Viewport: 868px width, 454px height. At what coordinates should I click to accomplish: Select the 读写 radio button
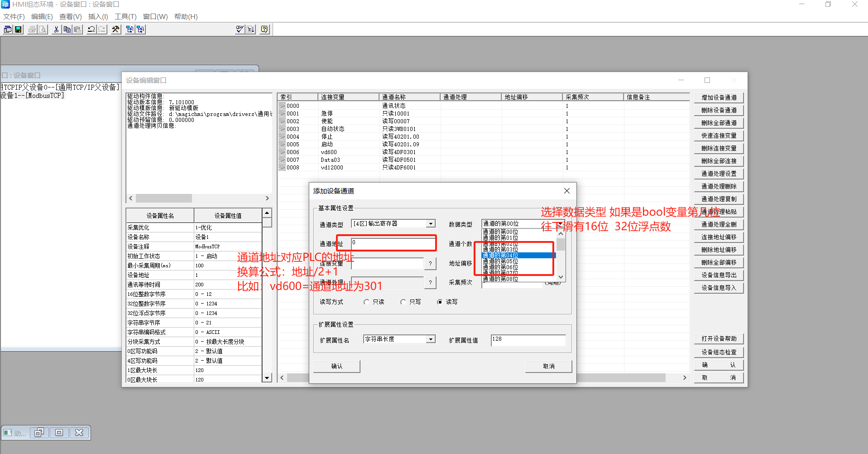tap(440, 302)
